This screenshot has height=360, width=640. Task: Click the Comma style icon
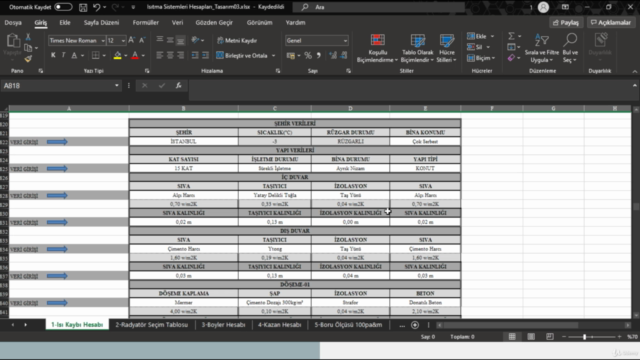tap(319, 55)
